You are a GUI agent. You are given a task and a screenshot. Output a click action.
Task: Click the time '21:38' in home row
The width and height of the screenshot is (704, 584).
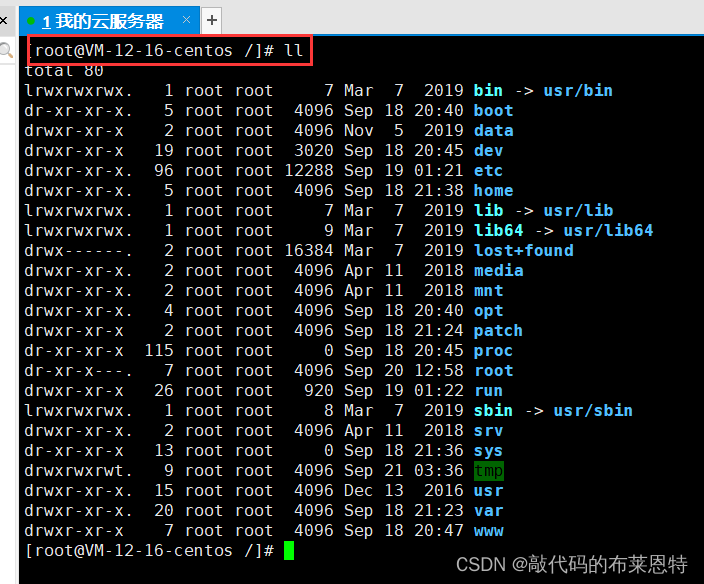pos(439,191)
